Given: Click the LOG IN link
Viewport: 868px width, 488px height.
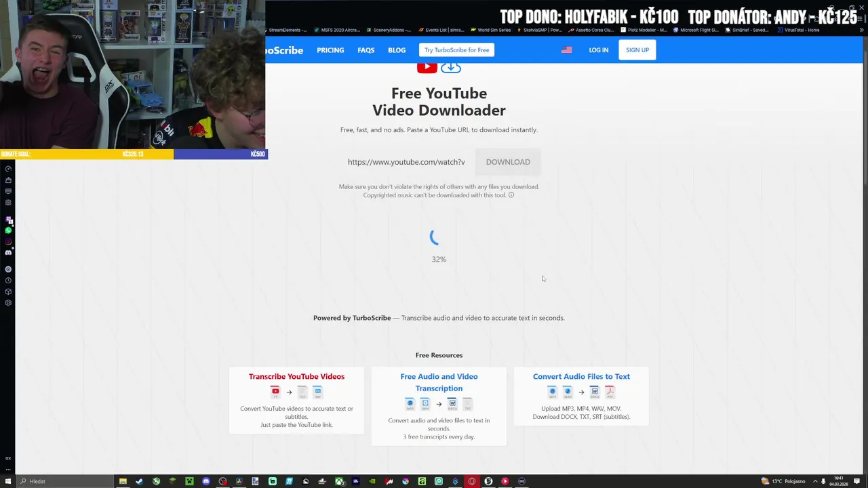Looking at the screenshot, I should (599, 50).
